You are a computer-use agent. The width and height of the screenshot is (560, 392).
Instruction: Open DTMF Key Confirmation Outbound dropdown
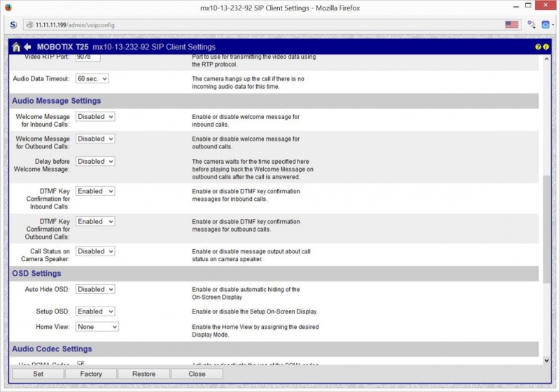(95, 222)
